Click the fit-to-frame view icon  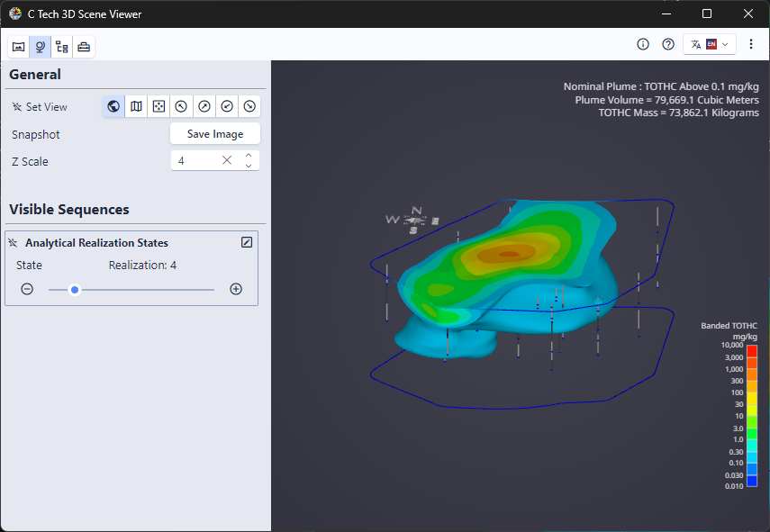pos(159,106)
